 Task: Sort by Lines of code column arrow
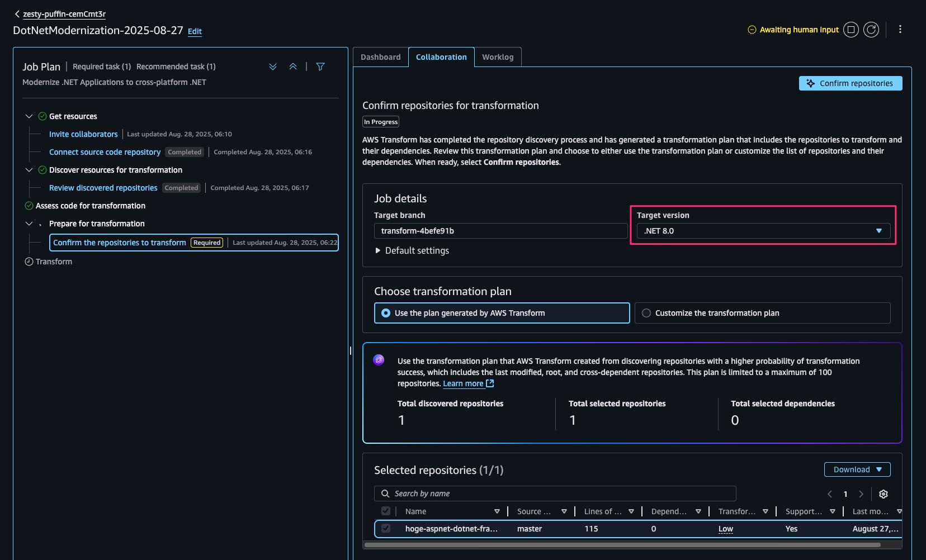[x=631, y=511]
